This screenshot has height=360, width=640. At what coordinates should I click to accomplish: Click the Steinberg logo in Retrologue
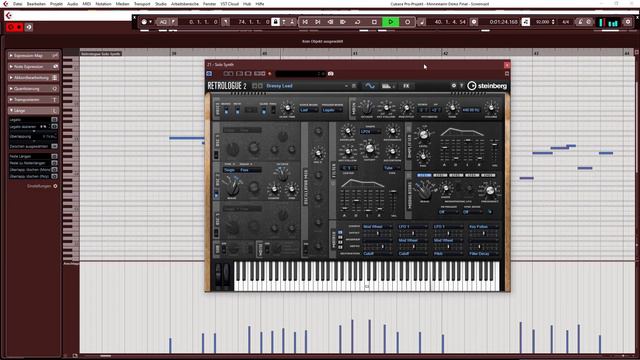click(487, 86)
